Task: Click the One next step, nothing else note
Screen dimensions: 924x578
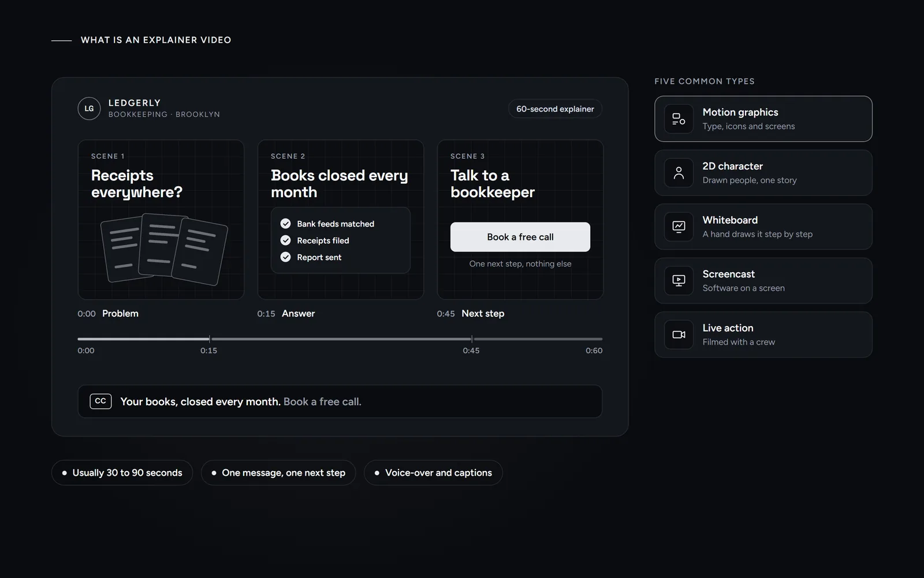Action: tap(520, 264)
